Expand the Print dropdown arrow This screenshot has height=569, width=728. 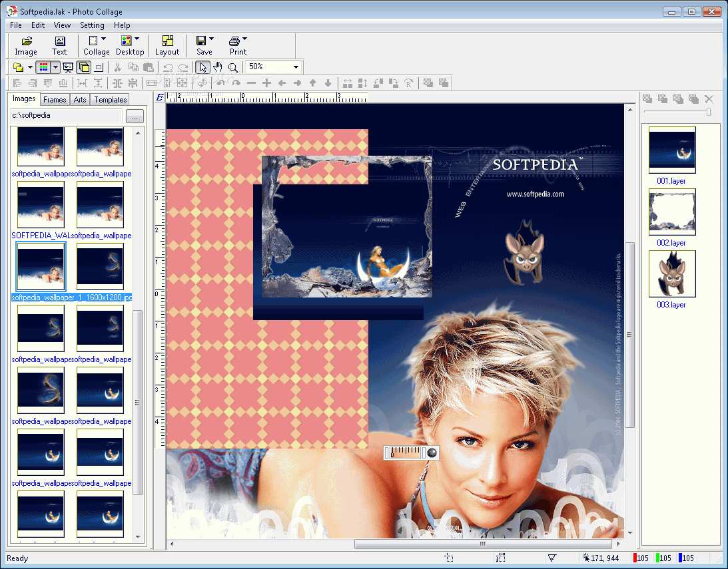coord(244,39)
